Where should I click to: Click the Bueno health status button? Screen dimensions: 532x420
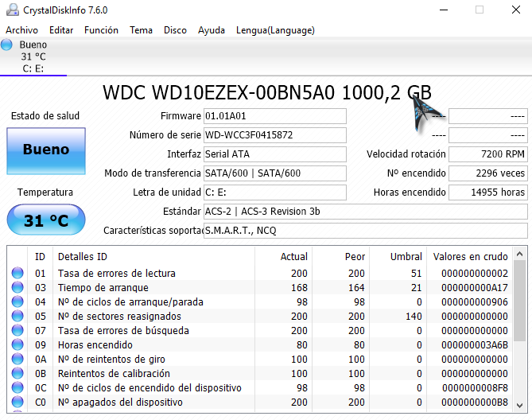[46, 151]
